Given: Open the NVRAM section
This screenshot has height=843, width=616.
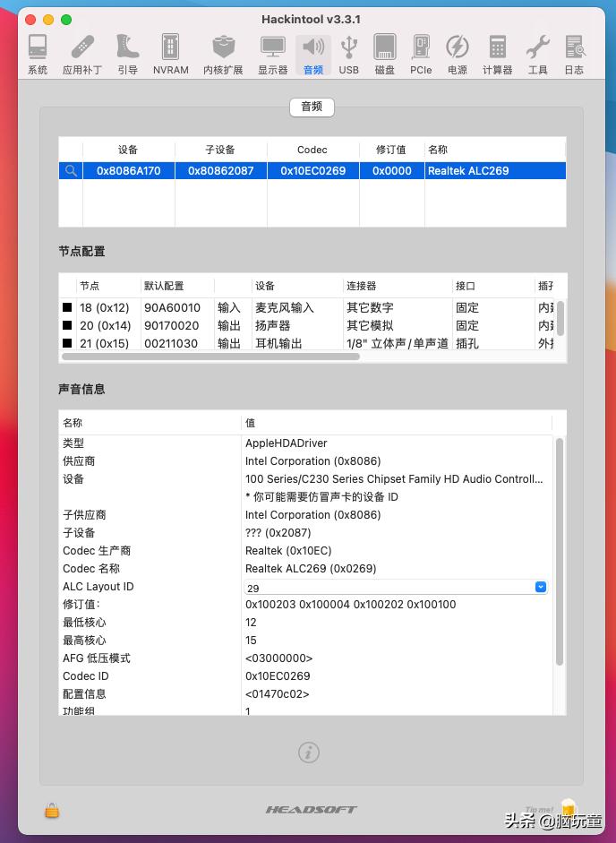Looking at the screenshot, I should pyautogui.click(x=170, y=55).
